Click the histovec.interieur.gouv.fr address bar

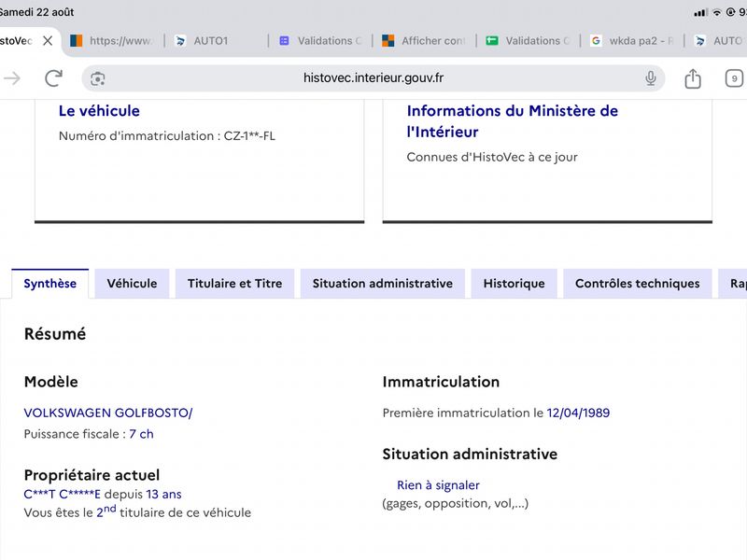tap(373, 78)
